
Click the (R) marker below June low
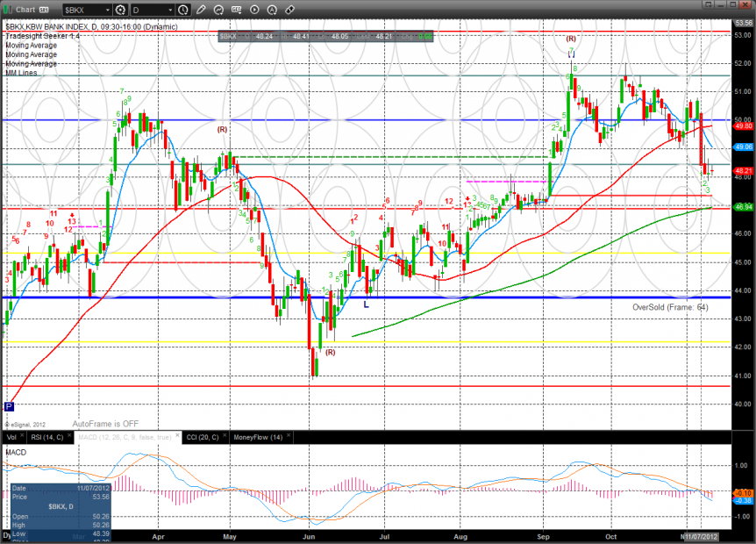(330, 353)
